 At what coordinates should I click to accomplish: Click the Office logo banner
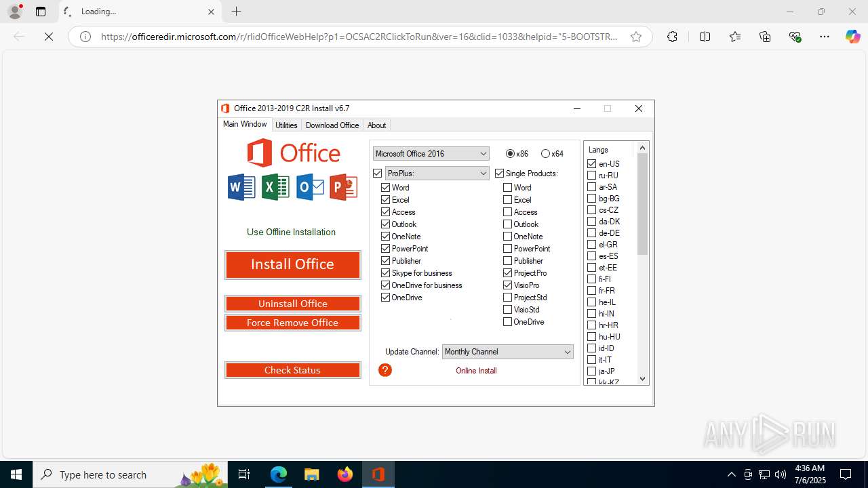(x=293, y=153)
